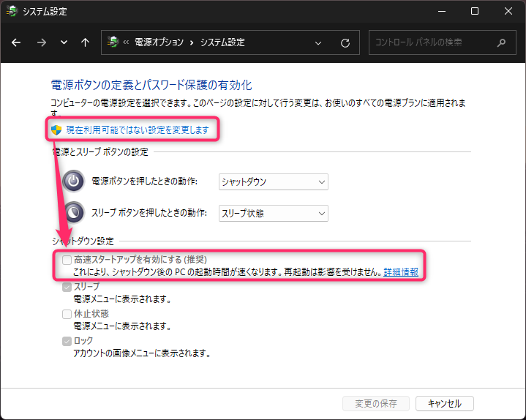Click the キャンセル button
Viewport: 526px width, 420px height.
(444, 403)
